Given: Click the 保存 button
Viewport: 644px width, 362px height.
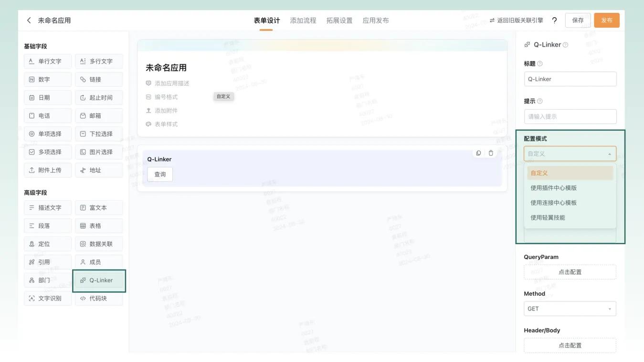Looking at the screenshot, I should [x=578, y=21].
